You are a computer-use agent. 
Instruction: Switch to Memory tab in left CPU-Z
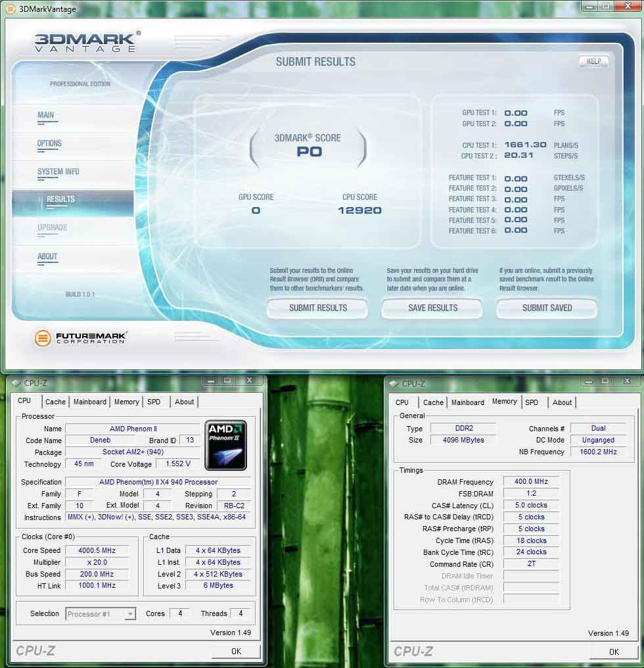coord(126,402)
